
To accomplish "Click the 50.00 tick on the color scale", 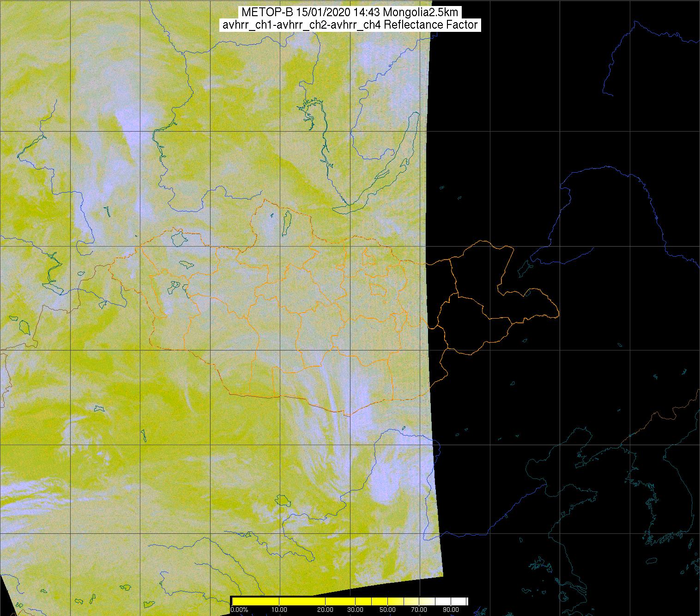I will (x=388, y=610).
